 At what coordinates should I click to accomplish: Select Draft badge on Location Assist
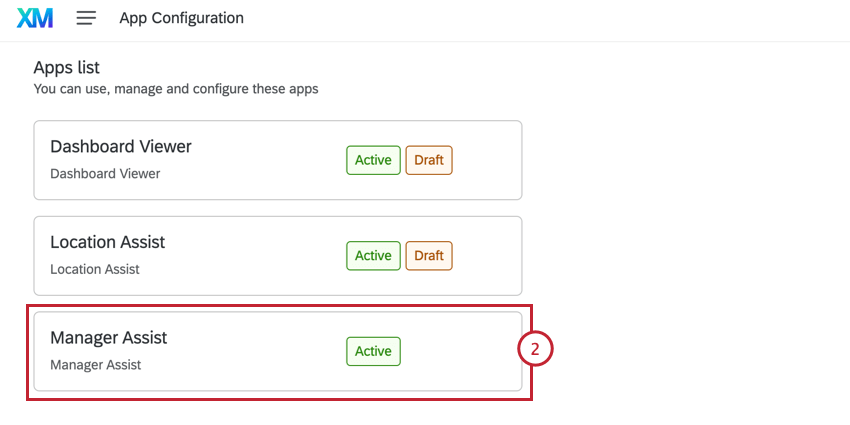[429, 256]
